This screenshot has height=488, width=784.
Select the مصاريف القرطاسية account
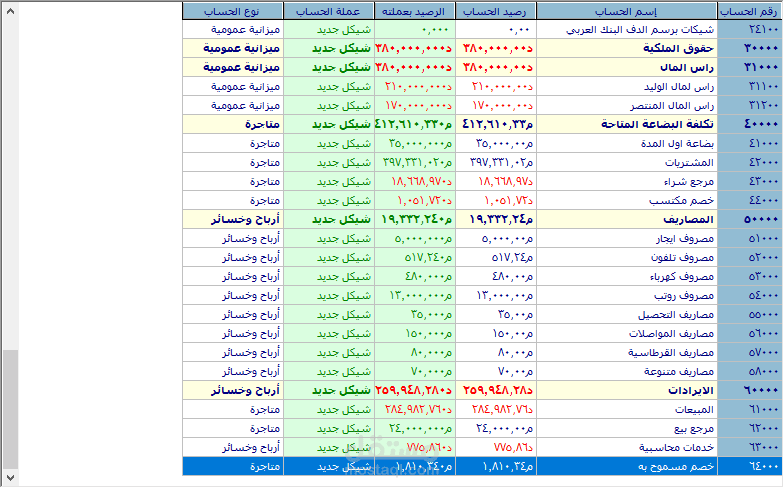(626, 353)
